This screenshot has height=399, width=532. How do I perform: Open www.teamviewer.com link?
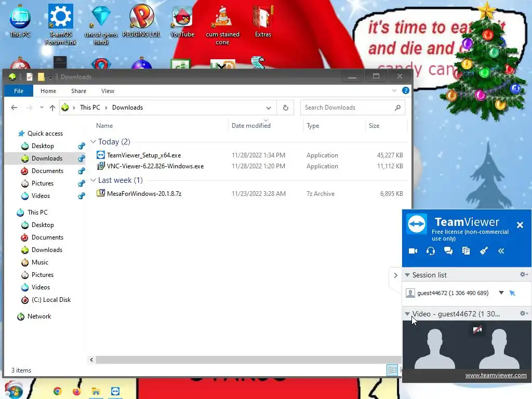(496, 375)
